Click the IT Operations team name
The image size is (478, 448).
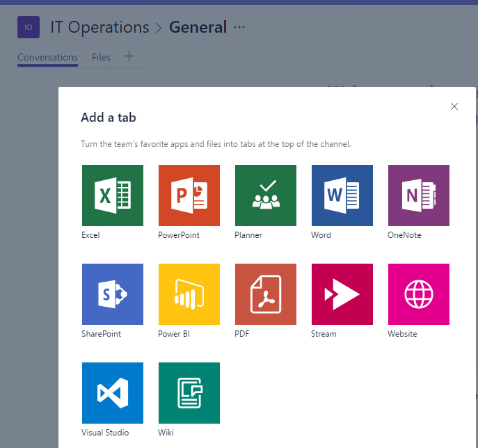point(99,27)
